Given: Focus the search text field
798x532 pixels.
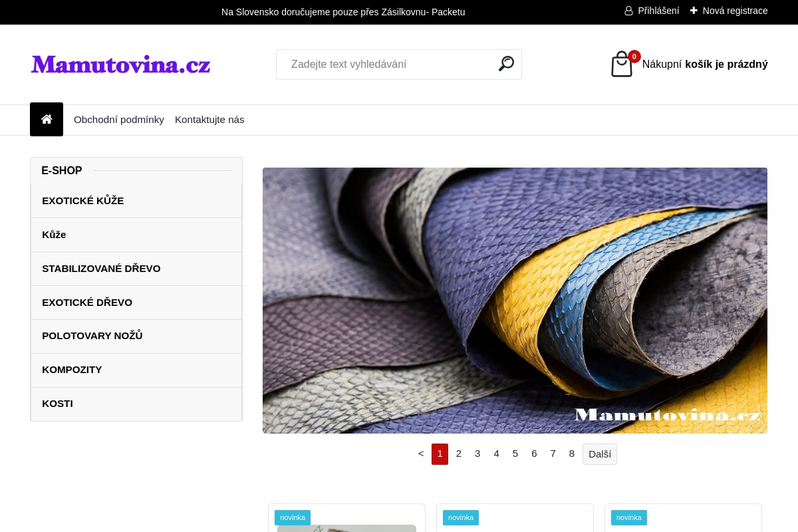Looking at the screenshot, I should 389,65.
